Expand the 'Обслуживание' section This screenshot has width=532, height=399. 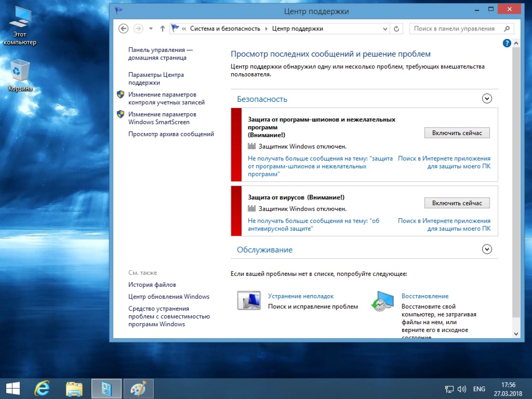pyautogui.click(x=487, y=249)
